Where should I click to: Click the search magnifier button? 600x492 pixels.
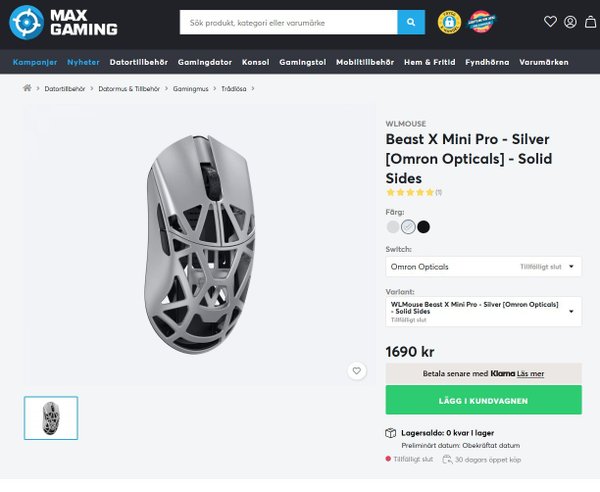click(x=411, y=22)
